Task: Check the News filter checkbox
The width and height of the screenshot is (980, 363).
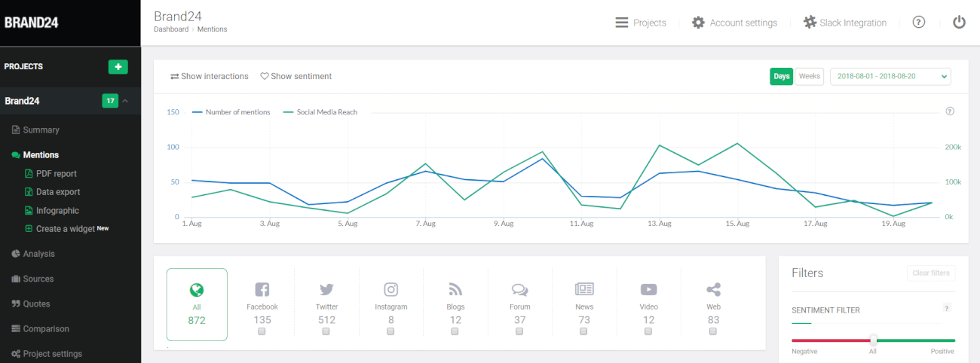Action: (x=583, y=331)
